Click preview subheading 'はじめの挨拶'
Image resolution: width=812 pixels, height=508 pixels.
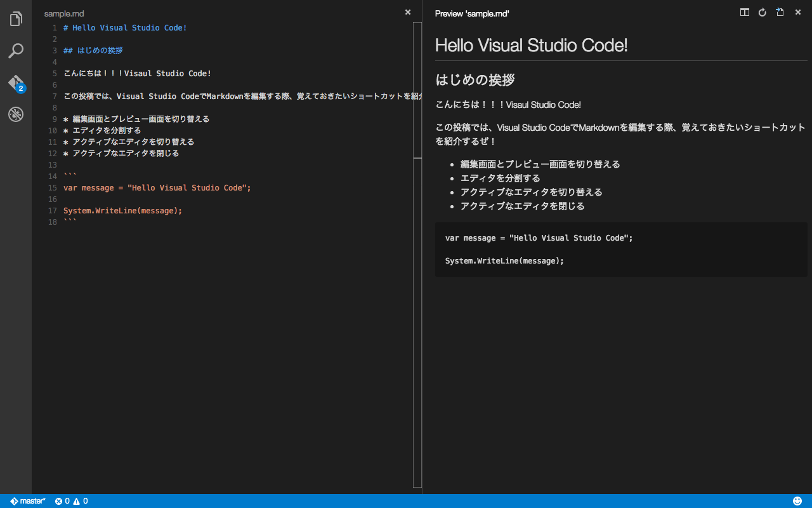(475, 80)
